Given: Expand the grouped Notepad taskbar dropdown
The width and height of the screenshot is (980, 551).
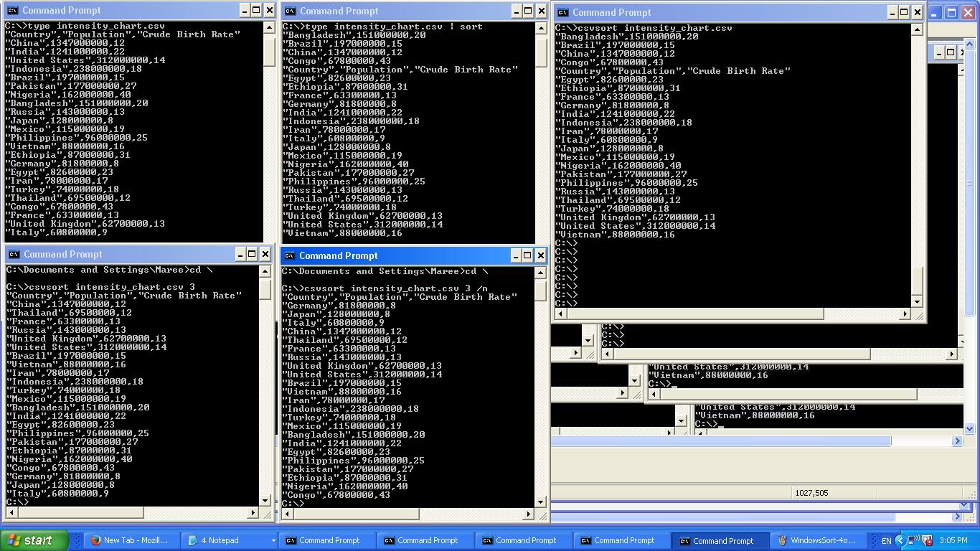Looking at the screenshot, I should pos(273,540).
